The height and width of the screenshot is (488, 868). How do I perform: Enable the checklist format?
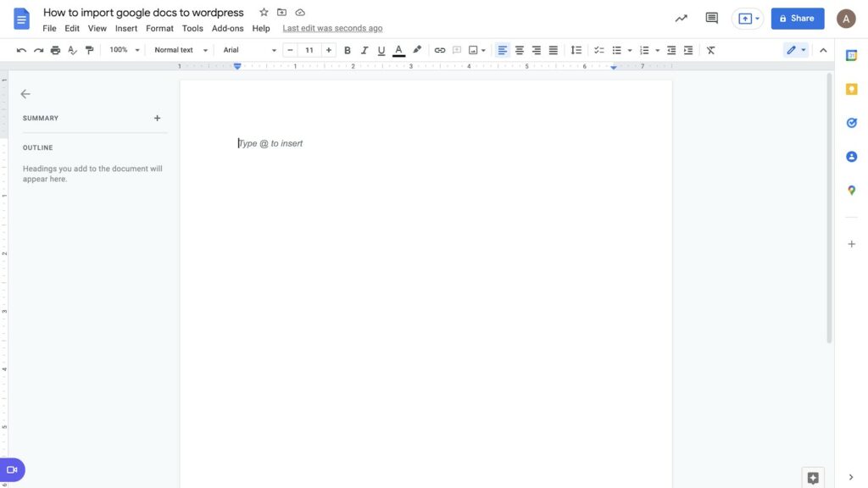pyautogui.click(x=598, y=49)
